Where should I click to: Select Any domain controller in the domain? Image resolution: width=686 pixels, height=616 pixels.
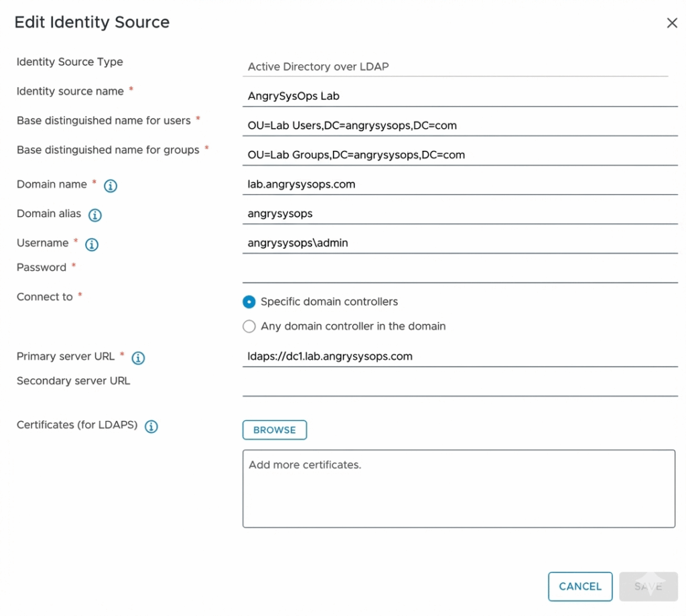point(249,326)
